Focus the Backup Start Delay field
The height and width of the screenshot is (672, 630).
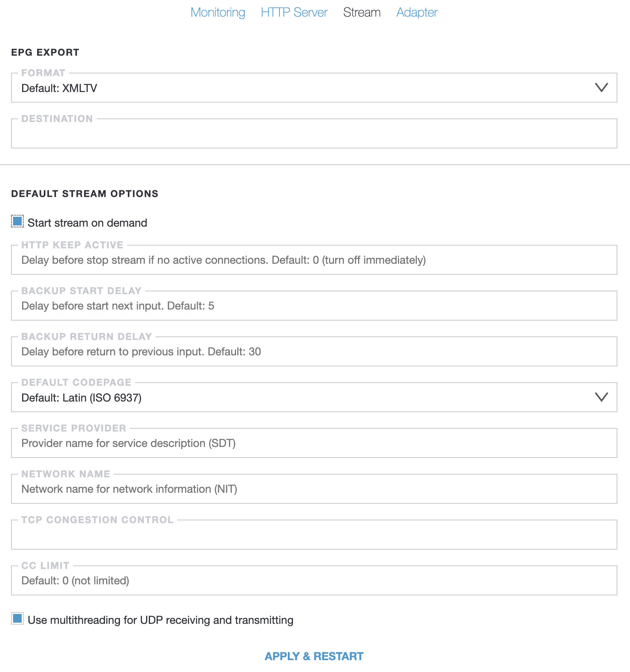[314, 306]
